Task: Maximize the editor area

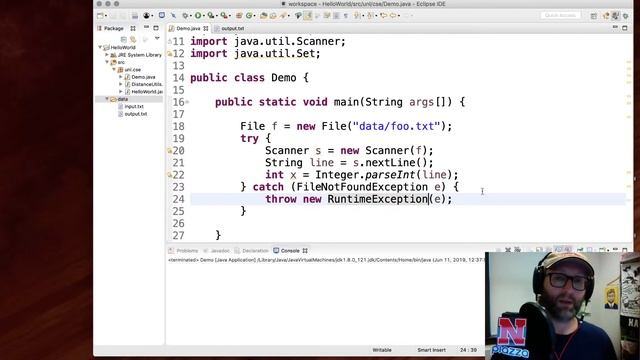Action: (625, 28)
